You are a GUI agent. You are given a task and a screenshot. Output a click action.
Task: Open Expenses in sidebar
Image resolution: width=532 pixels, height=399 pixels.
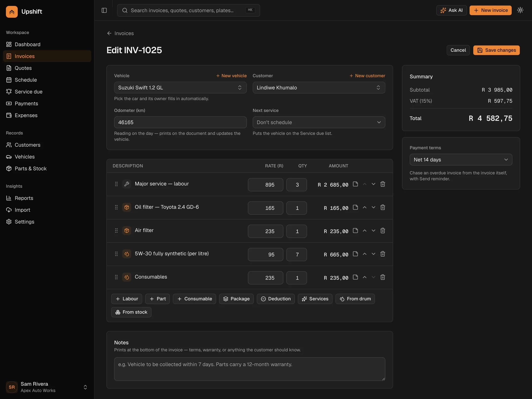click(x=47, y=115)
